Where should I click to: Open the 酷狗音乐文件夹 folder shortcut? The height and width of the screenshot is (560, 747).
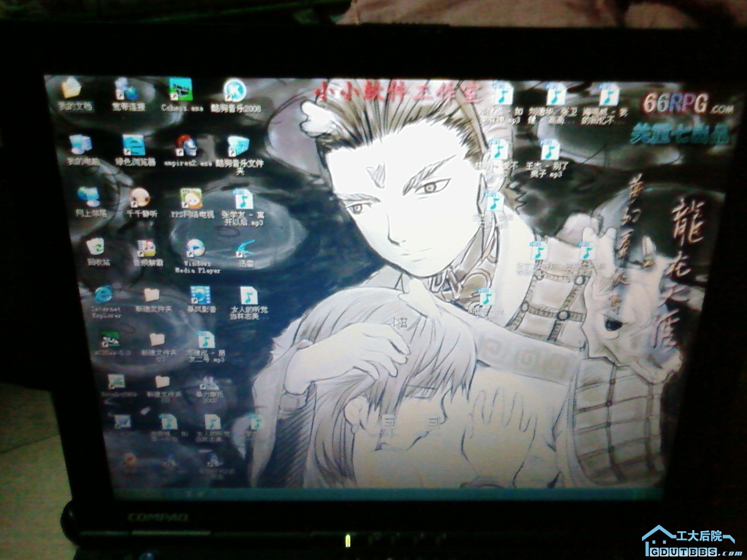coord(239,147)
